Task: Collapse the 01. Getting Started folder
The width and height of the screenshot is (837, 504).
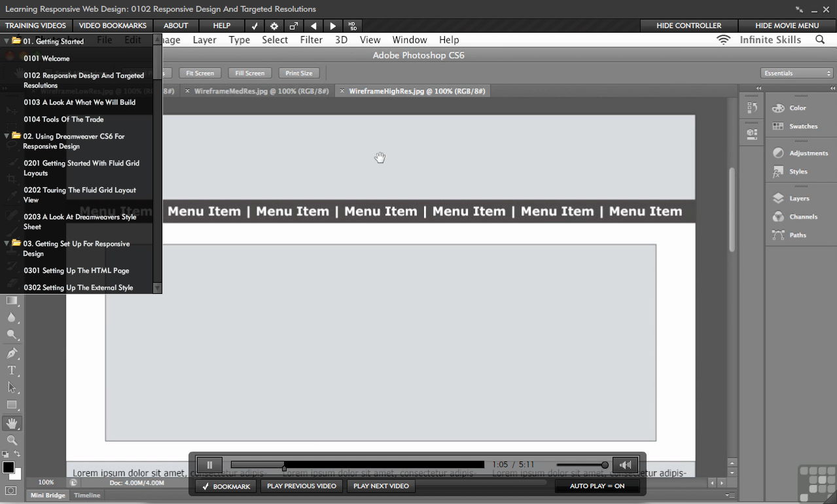Action: 7,41
